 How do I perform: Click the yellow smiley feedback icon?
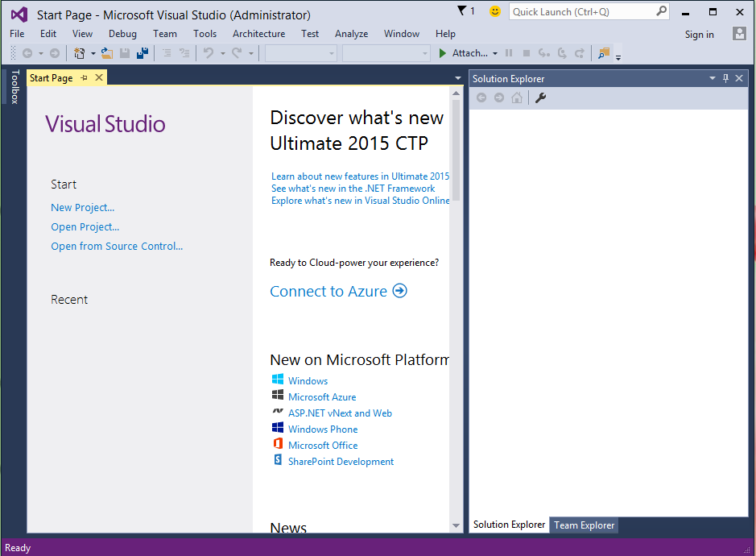coord(494,11)
